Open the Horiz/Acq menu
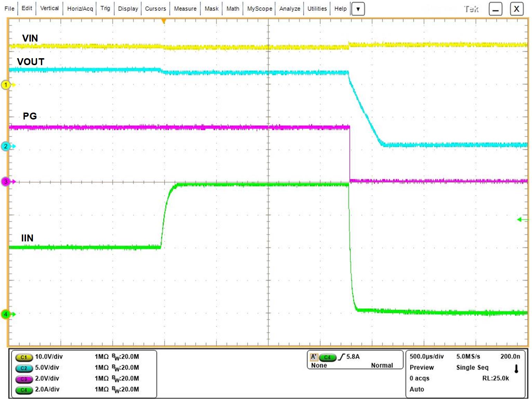The image size is (532, 399). 80,8
